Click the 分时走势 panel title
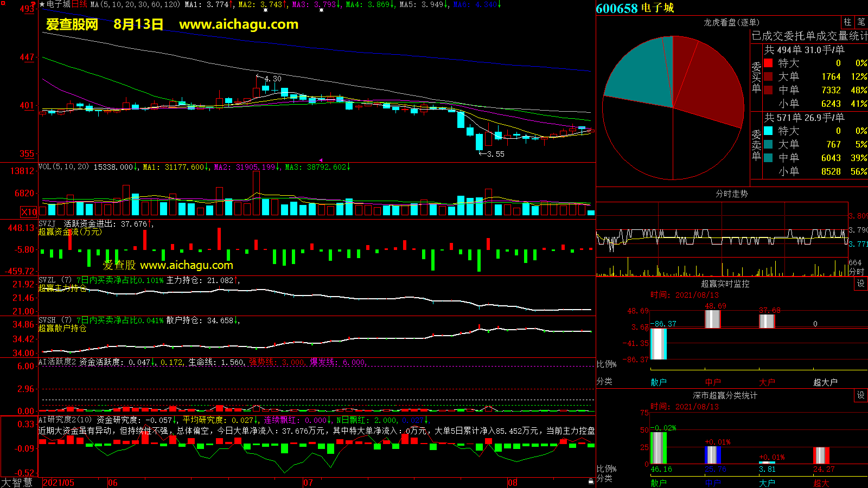This screenshot has width=868, height=488. [x=731, y=194]
